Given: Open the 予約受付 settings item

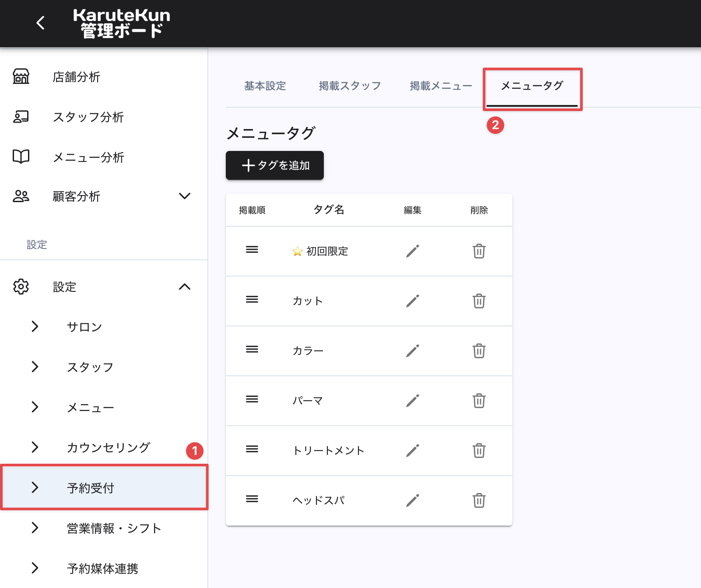Looking at the screenshot, I should [104, 487].
